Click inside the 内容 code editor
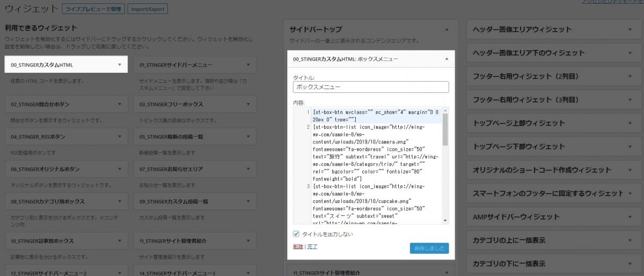This screenshot has width=644, height=276. (376, 165)
